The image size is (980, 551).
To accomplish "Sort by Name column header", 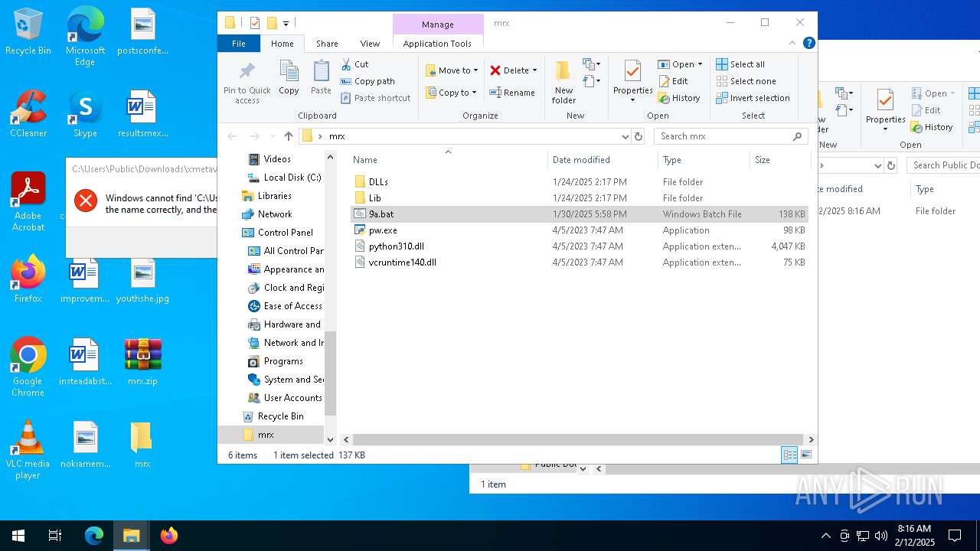I will [x=448, y=160].
